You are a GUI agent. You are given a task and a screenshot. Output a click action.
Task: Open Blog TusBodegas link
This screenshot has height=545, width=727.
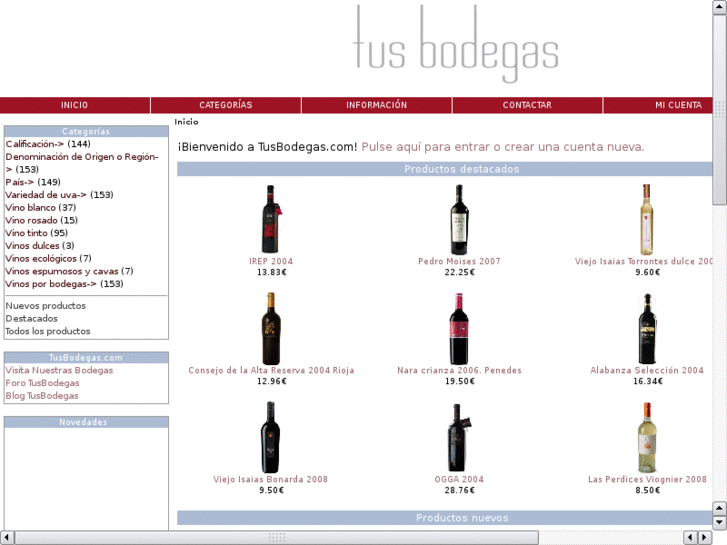[x=42, y=396]
